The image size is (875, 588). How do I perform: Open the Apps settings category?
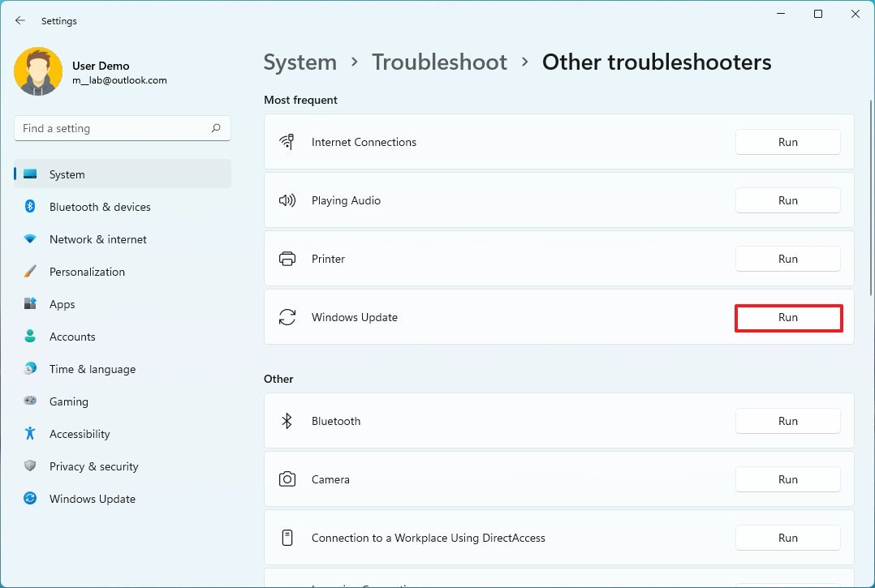(62, 304)
